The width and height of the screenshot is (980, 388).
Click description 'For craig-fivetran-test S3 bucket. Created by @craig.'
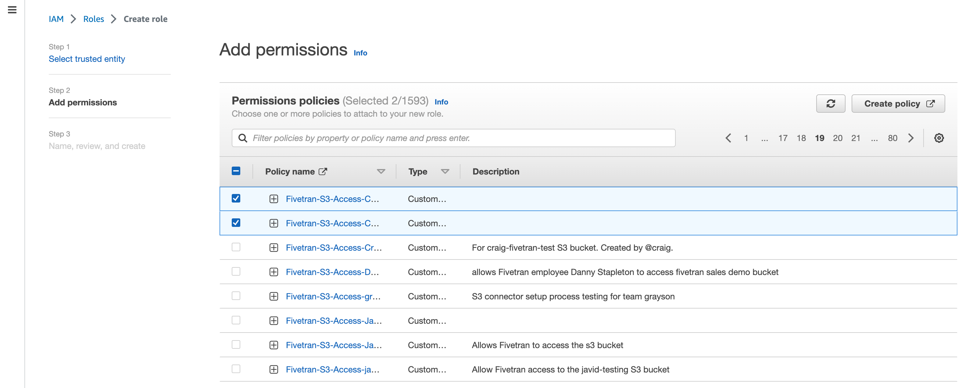(572, 248)
